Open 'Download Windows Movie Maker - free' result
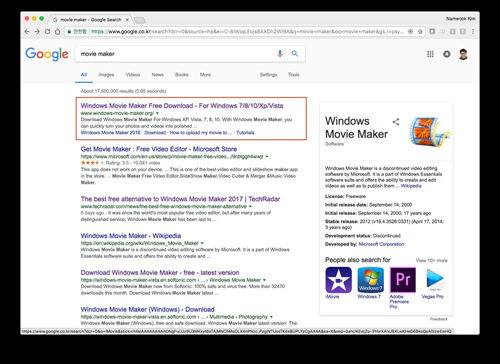 coord(160,272)
